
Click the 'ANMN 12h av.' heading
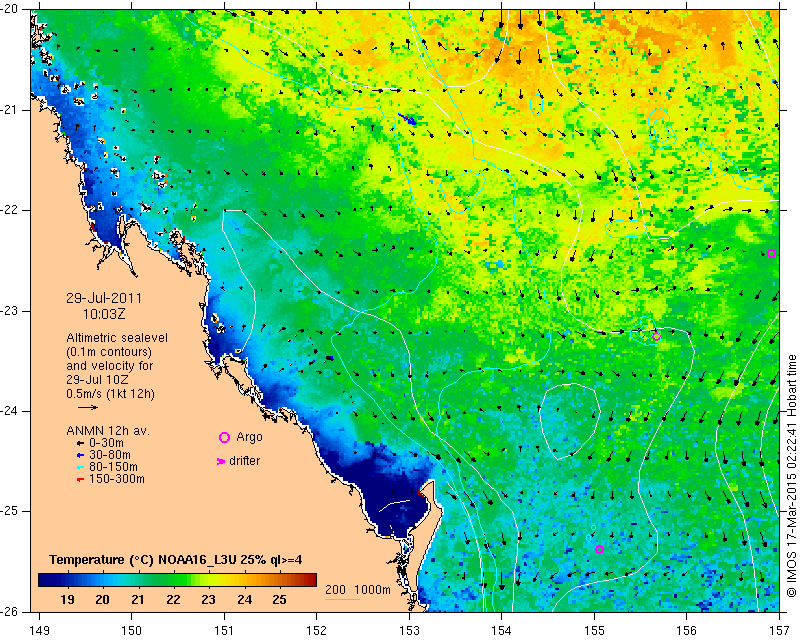(x=108, y=431)
